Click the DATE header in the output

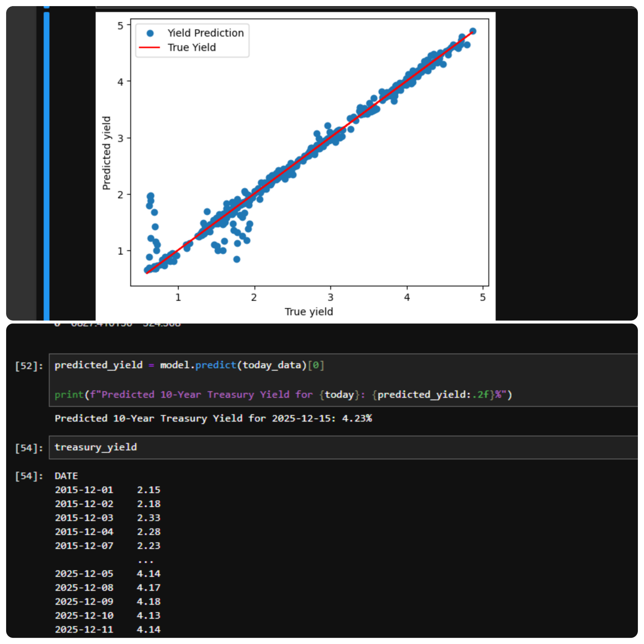pos(66,476)
